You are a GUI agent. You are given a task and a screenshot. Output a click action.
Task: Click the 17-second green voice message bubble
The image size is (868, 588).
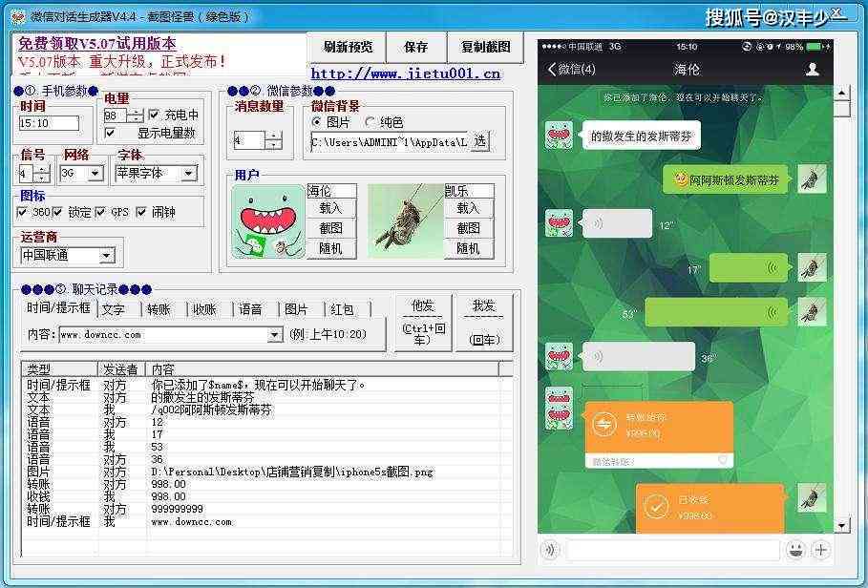pos(749,267)
